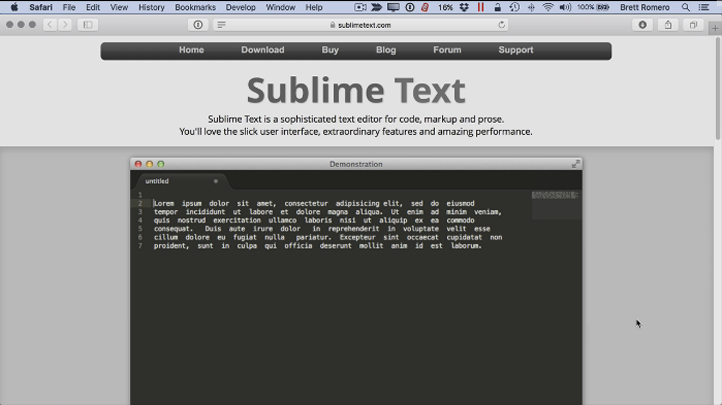
Task: Show Safari downloads list
Action: [642, 25]
